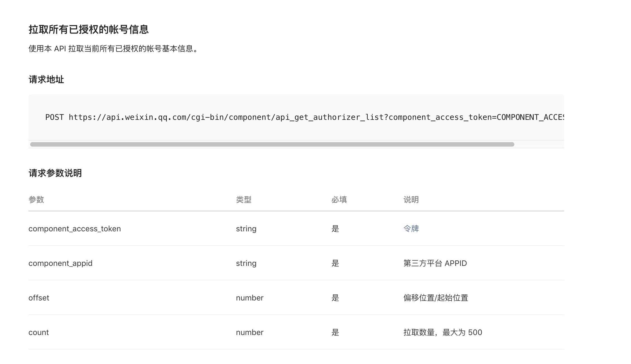Click the 第三方平台 APPID description text
Image resolution: width=631 pixels, height=364 pixels.
tap(435, 263)
